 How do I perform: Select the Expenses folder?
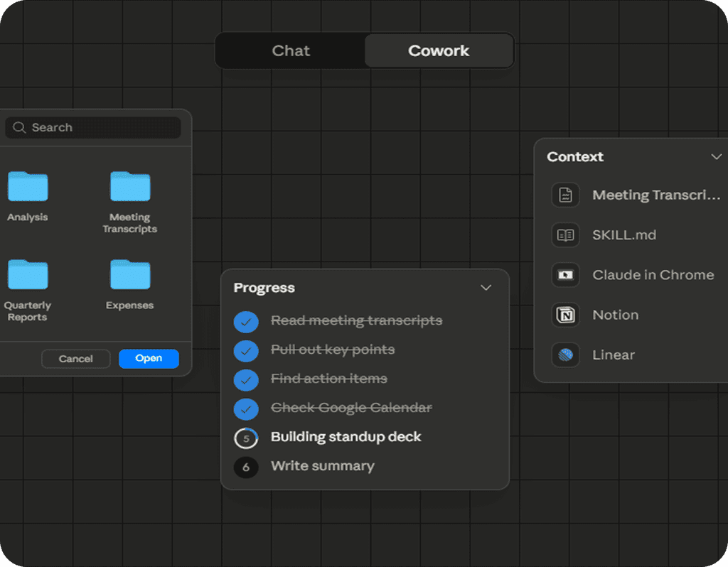click(x=130, y=275)
